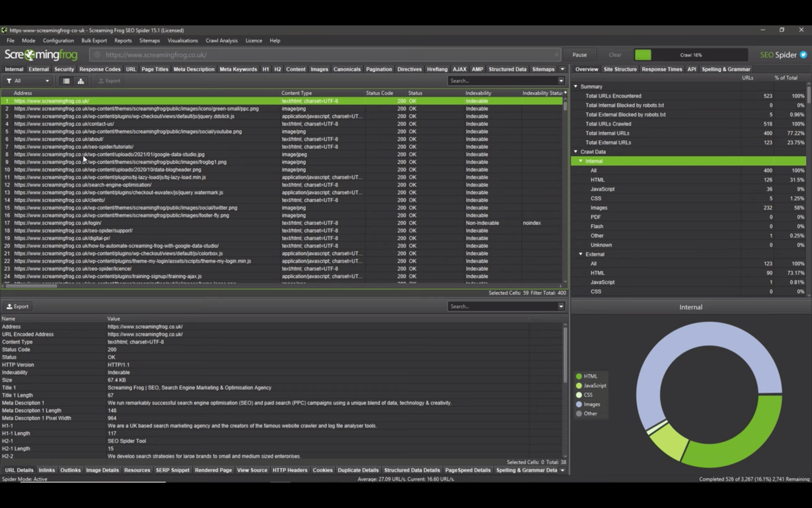
Task: Click lower panel Export button
Action: [17, 306]
